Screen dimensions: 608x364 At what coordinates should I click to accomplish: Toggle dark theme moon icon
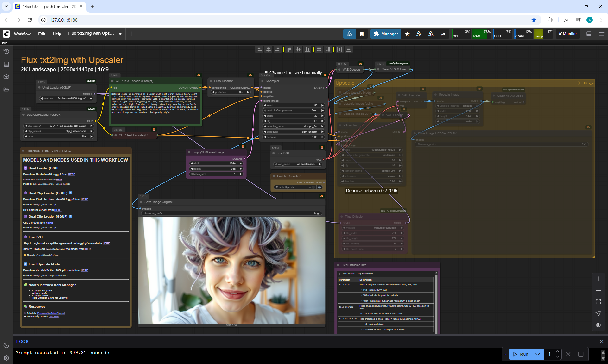(x=6, y=345)
